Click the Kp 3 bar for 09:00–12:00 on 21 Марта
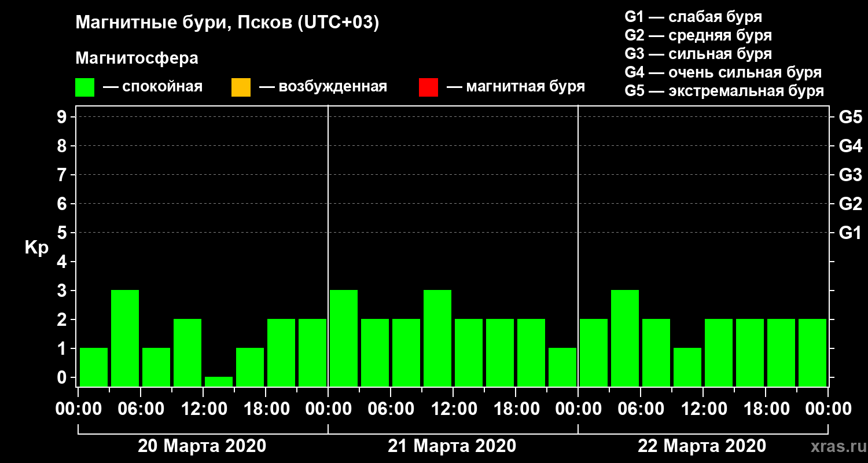 [437, 338]
